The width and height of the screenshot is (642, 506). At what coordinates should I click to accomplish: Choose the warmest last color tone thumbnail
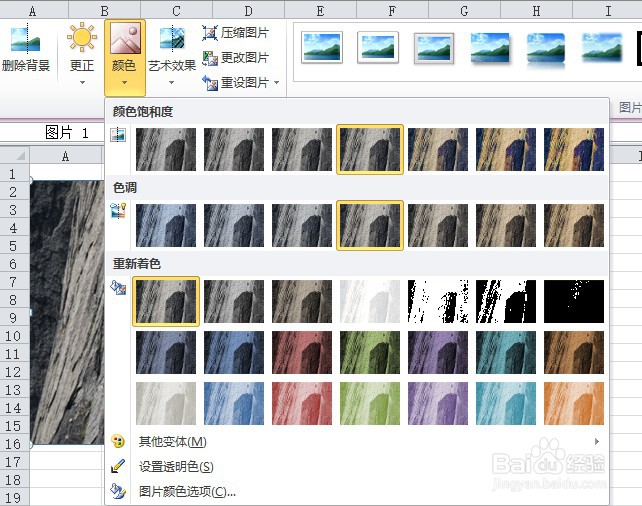tap(574, 226)
